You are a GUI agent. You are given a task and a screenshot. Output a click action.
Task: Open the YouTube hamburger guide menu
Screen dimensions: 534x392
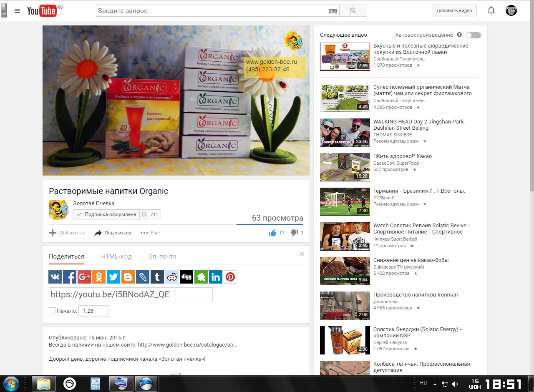17,11
